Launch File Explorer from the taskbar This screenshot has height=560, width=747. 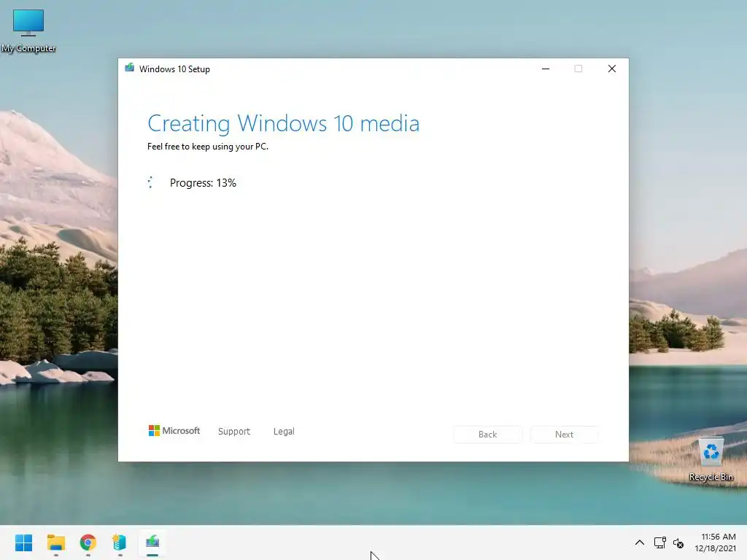tap(56, 542)
